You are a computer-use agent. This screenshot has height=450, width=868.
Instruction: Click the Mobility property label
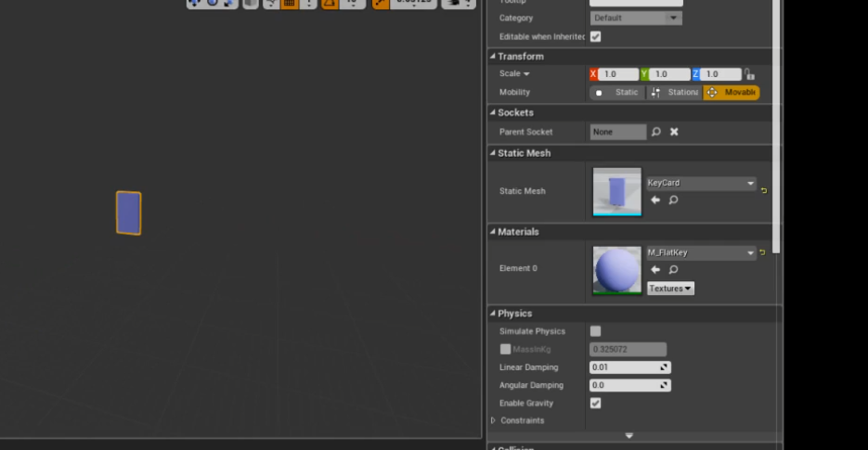514,93
